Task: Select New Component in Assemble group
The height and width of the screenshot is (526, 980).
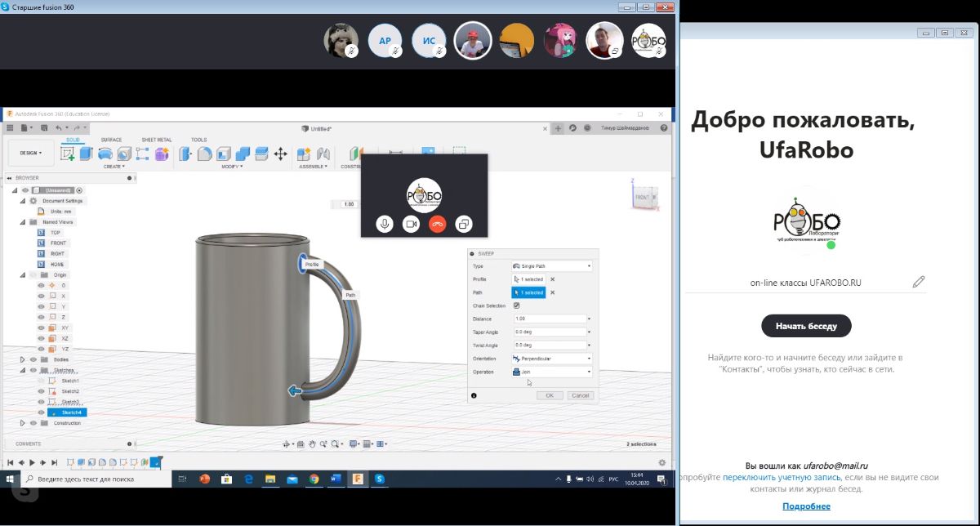Action: pos(304,154)
